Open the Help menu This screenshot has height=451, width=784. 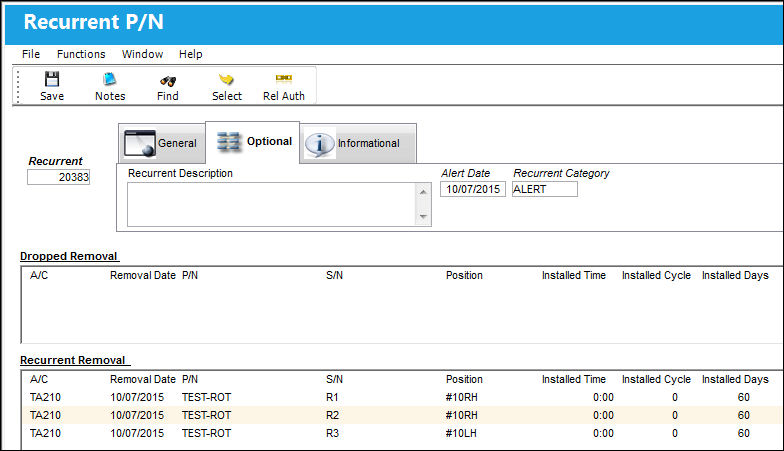coord(190,54)
